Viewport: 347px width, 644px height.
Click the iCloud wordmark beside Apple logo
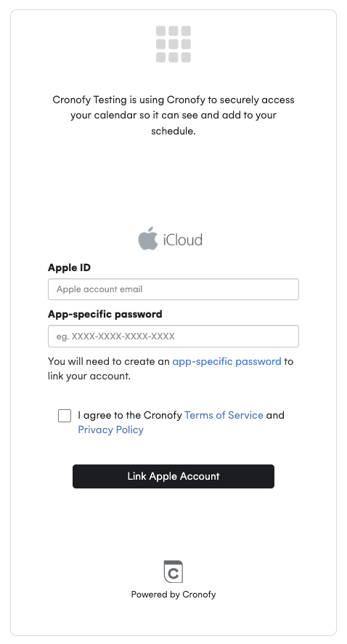pyautogui.click(x=183, y=240)
